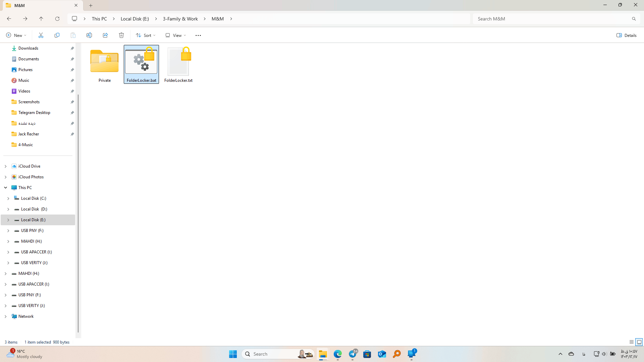Click the Share icon in toolbar
This screenshot has width=644, height=362.
pyautogui.click(x=105, y=35)
